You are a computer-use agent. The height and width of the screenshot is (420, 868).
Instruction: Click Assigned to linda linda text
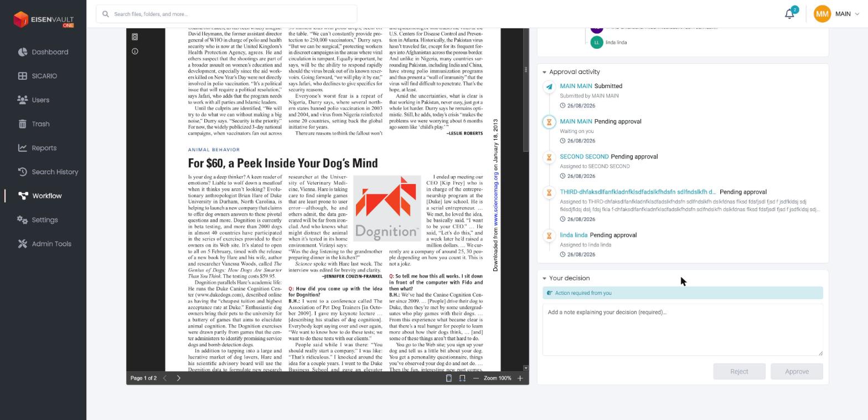pyautogui.click(x=585, y=245)
